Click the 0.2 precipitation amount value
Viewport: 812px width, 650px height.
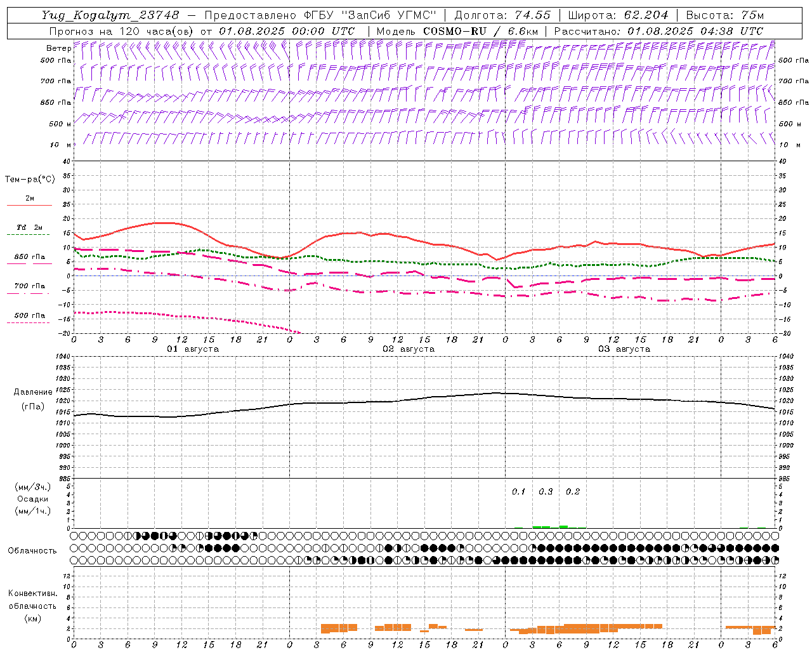pyautogui.click(x=573, y=491)
